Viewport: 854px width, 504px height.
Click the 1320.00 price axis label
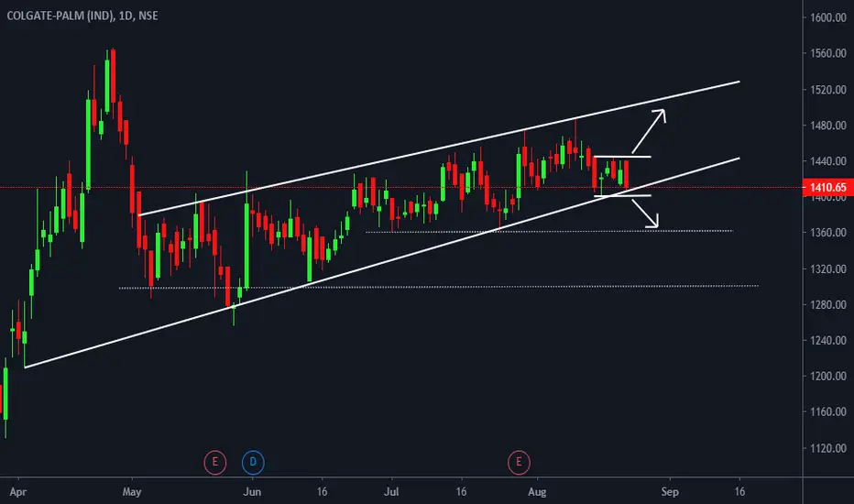tap(827, 268)
